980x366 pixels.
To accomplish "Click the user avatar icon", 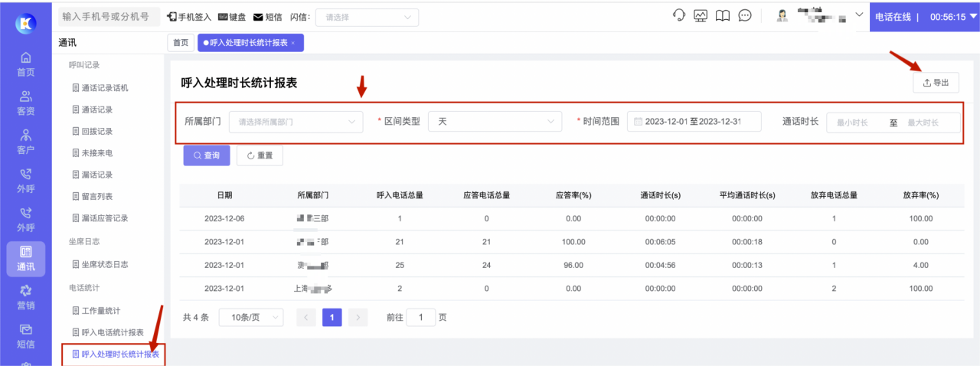I will pyautogui.click(x=782, y=16).
